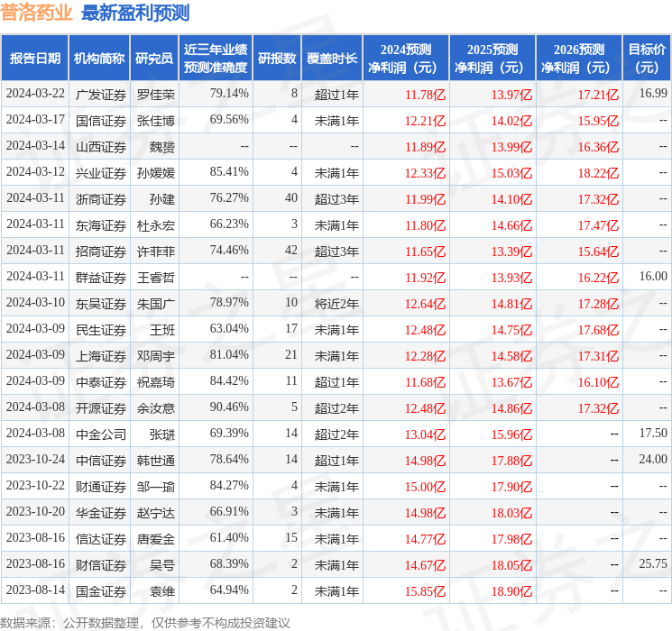Image resolution: width=672 pixels, height=631 pixels.
Task: Click the 机构简称 column header
Action: 99,59
